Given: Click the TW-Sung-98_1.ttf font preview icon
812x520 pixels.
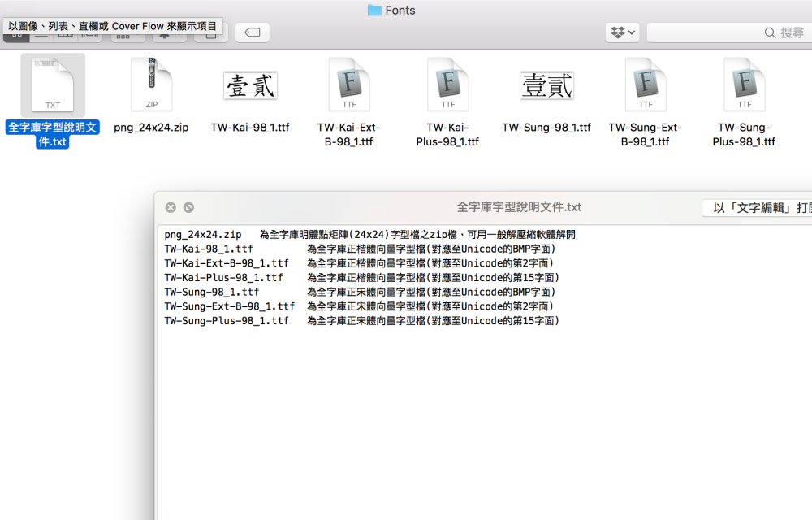Looking at the screenshot, I should [546, 85].
